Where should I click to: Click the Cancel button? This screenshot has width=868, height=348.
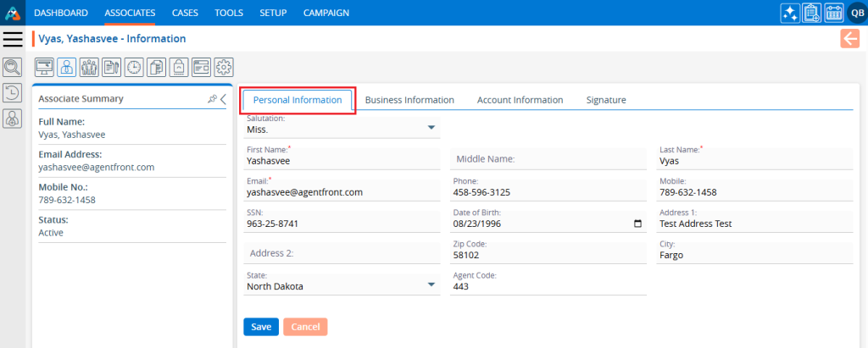pyautogui.click(x=305, y=327)
